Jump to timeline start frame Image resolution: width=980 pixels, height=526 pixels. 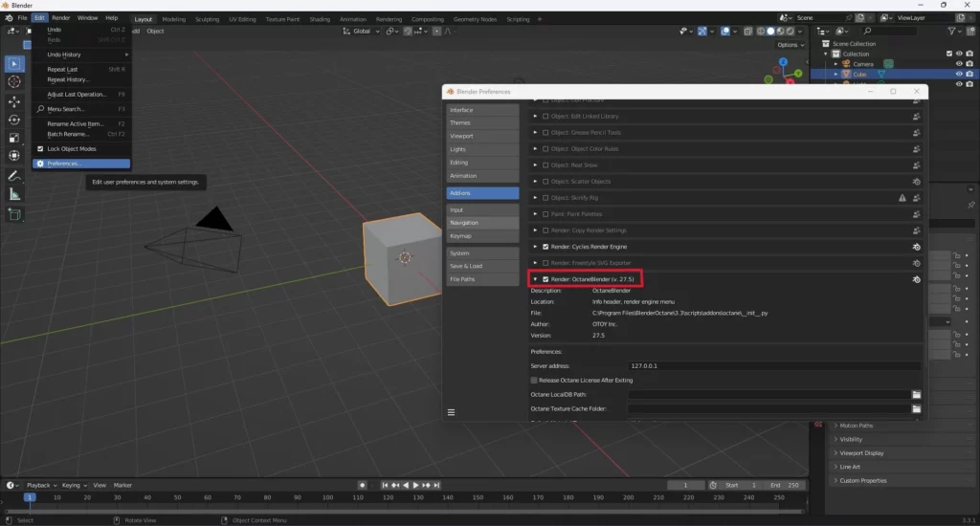pyautogui.click(x=385, y=486)
